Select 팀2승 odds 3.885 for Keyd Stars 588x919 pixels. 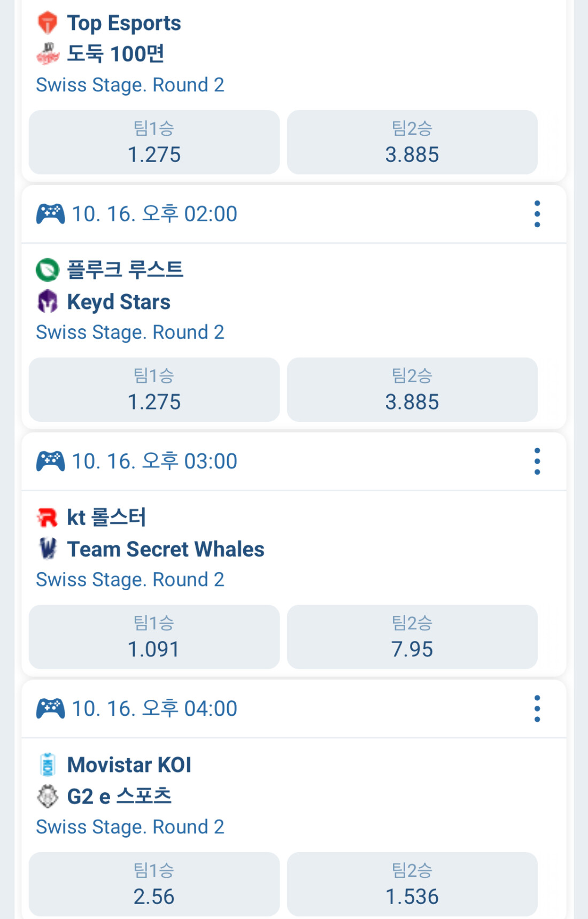tap(412, 390)
